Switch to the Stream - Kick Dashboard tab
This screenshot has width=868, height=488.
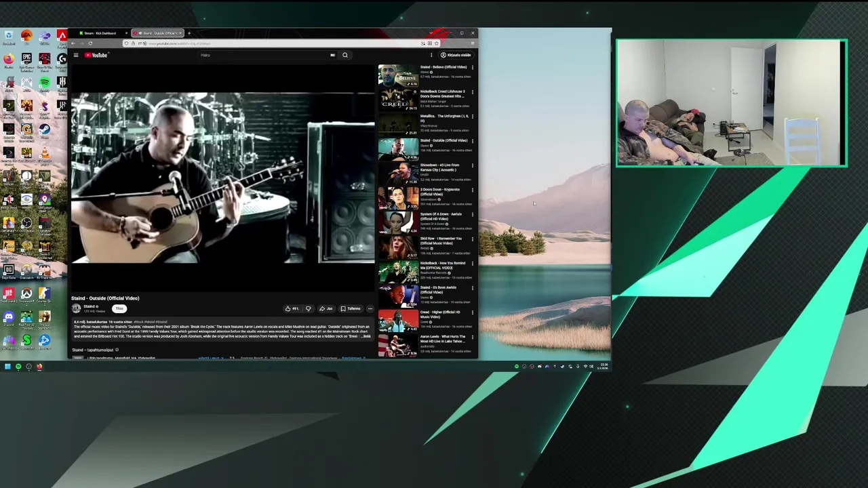(100, 33)
